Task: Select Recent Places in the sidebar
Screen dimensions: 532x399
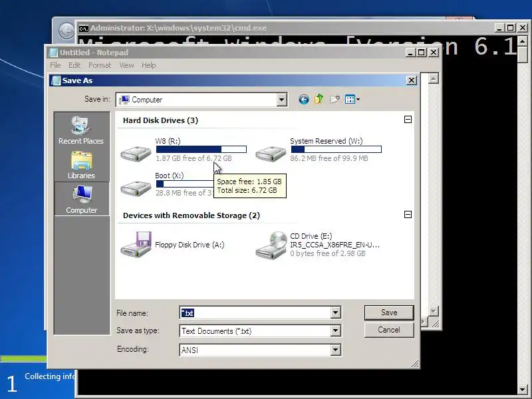Action: (81, 130)
